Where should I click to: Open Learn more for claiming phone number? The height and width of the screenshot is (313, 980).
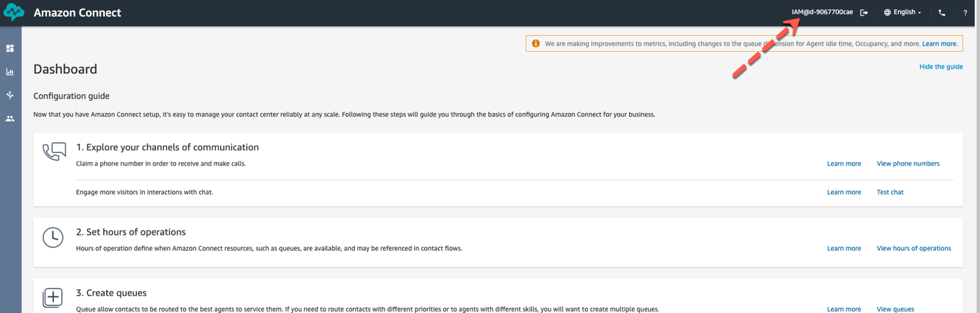point(844,163)
